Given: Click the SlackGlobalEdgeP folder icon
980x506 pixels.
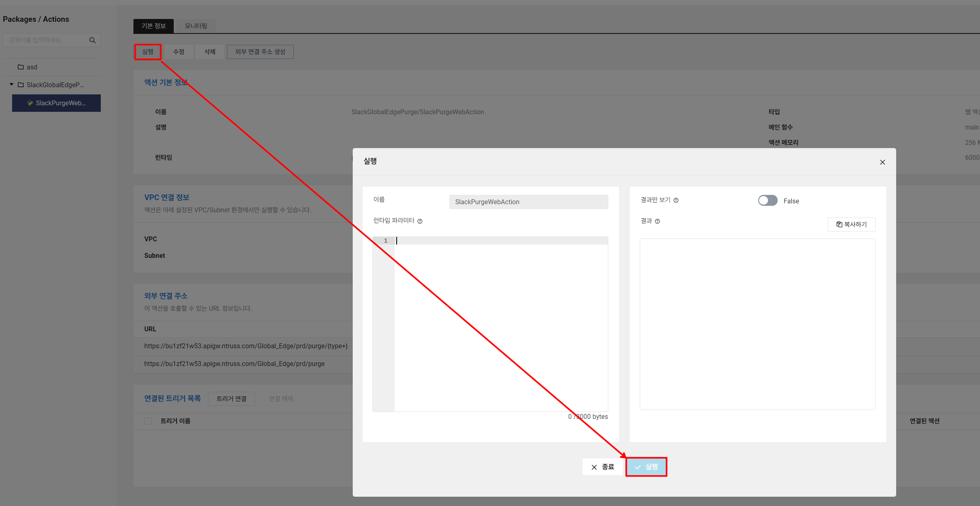Looking at the screenshot, I should click(21, 85).
